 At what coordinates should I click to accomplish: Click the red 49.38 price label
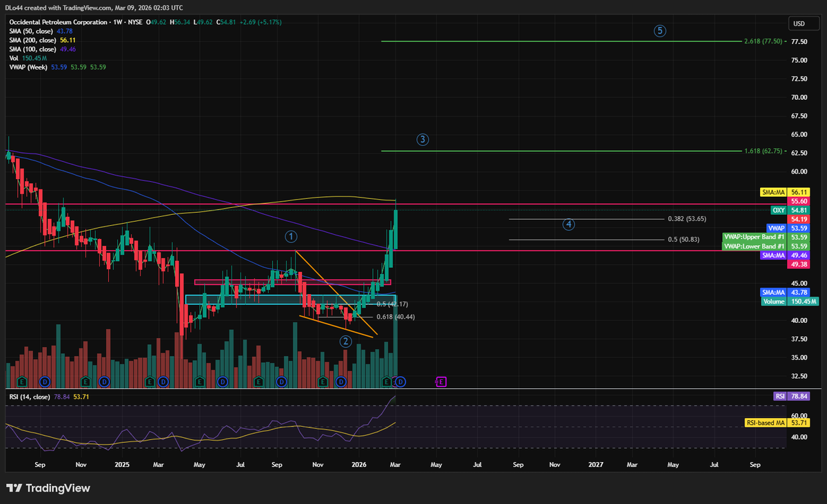799,264
